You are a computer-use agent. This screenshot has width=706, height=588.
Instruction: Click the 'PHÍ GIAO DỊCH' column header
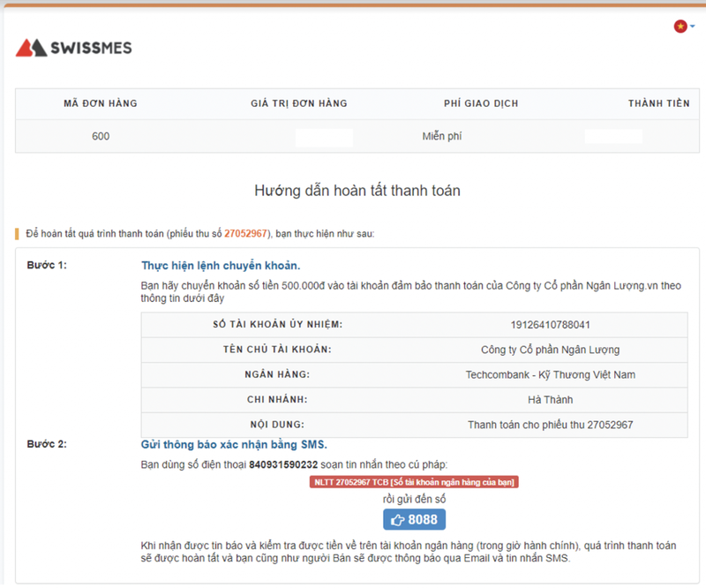(481, 103)
